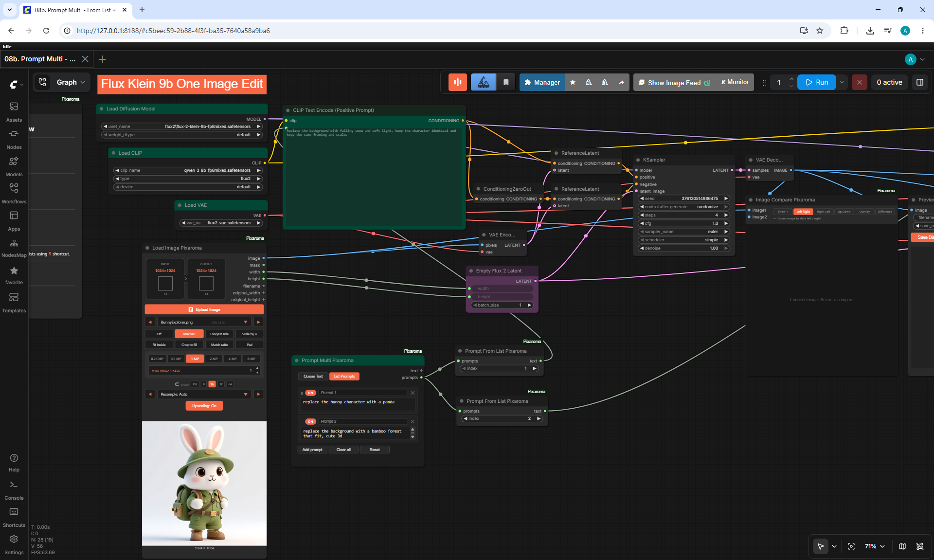Click the fit view icon in the bottom toolbar
934x560 pixels.
point(851,546)
